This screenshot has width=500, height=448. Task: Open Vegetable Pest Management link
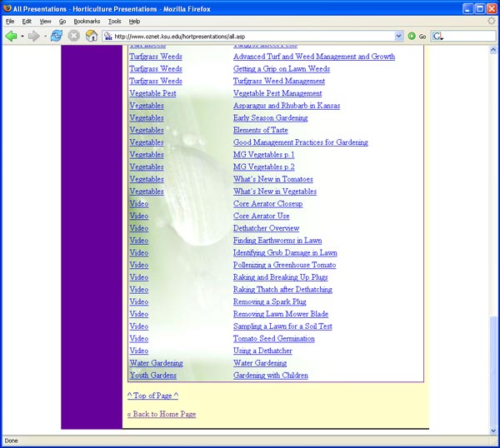pyautogui.click(x=277, y=93)
